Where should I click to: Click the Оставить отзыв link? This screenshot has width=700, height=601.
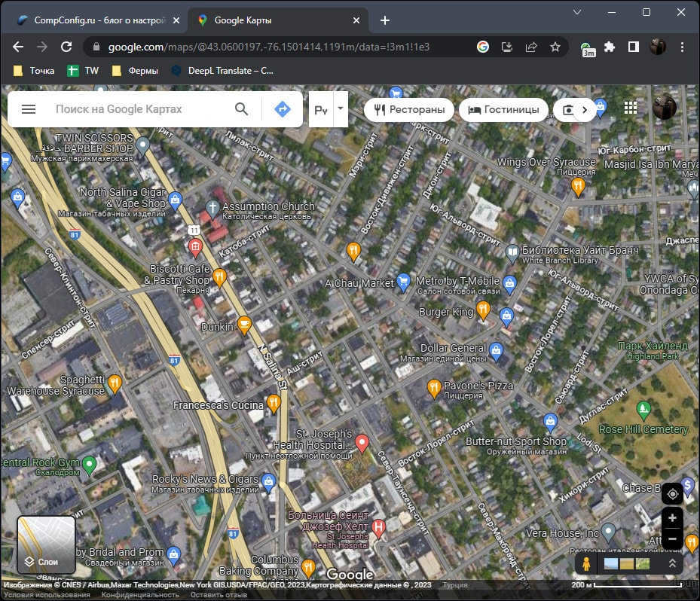click(x=219, y=595)
